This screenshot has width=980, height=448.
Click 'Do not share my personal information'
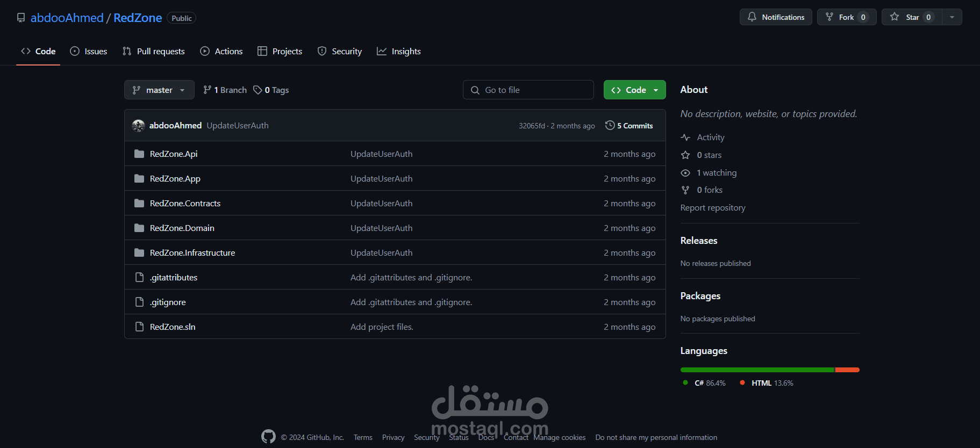tap(656, 437)
